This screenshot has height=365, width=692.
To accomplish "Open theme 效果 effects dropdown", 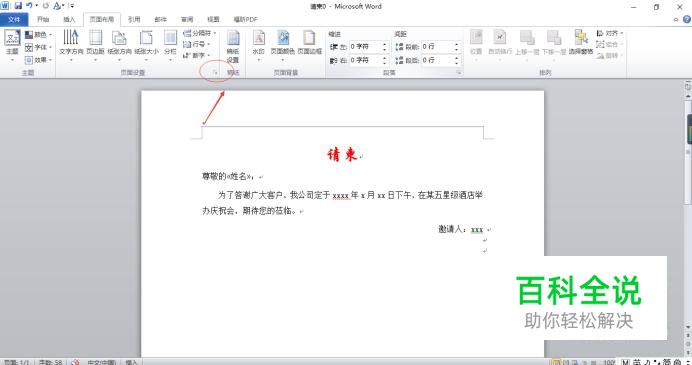I will pos(38,59).
